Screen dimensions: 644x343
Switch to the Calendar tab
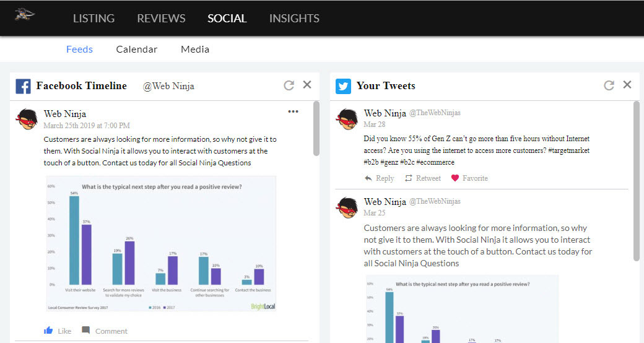[x=137, y=50]
